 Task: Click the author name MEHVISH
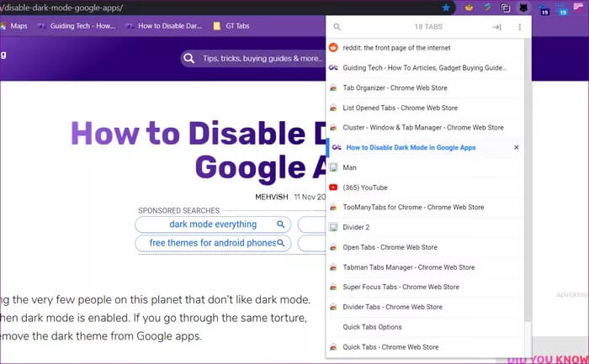(272, 197)
